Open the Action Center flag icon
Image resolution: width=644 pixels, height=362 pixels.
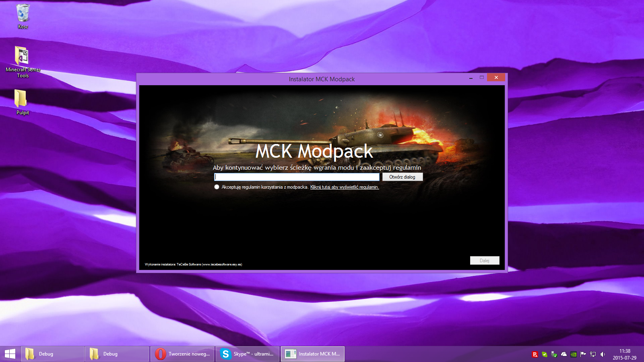pos(583,354)
